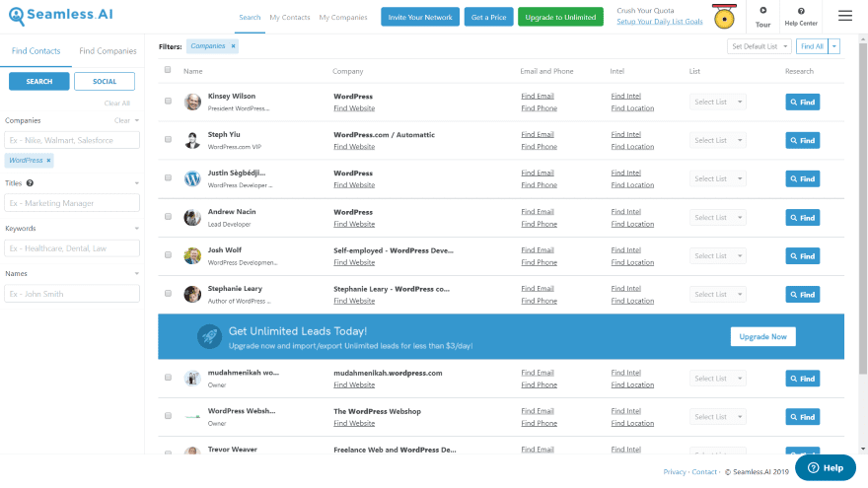The height and width of the screenshot is (488, 868).
Task: Focus the Keywords input field
Action: (72, 248)
